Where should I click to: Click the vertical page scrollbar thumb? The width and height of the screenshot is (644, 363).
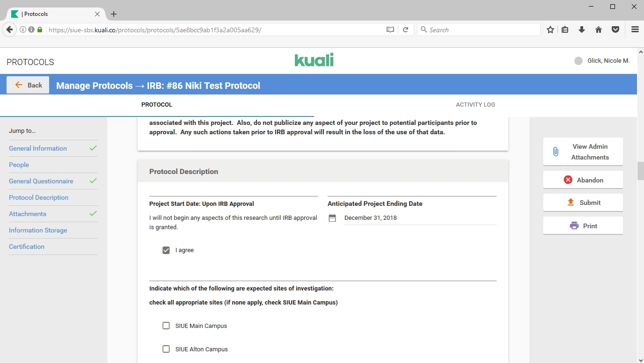pos(640,171)
